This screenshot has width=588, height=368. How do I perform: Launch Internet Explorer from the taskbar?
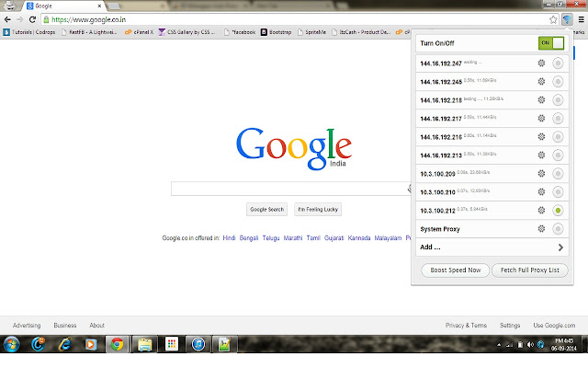64,344
